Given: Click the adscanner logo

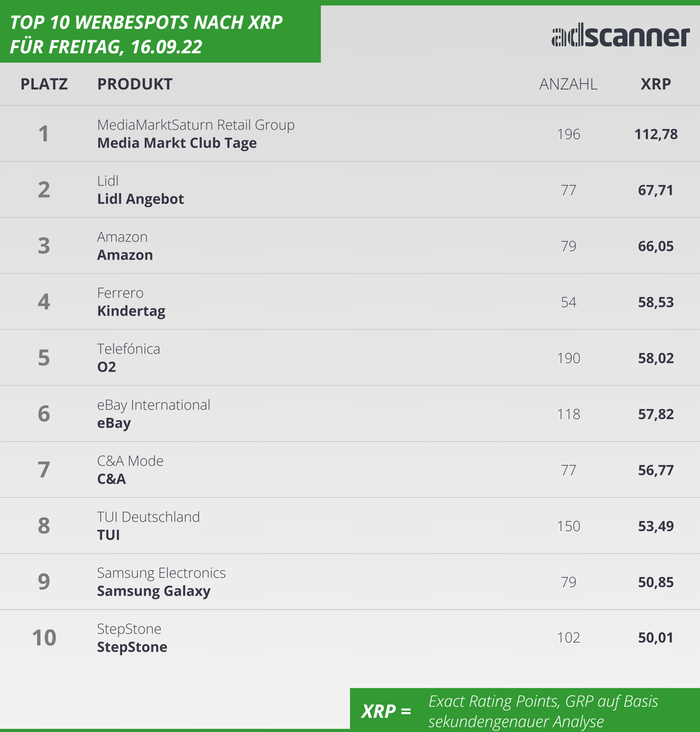Looking at the screenshot, I should point(621,36).
